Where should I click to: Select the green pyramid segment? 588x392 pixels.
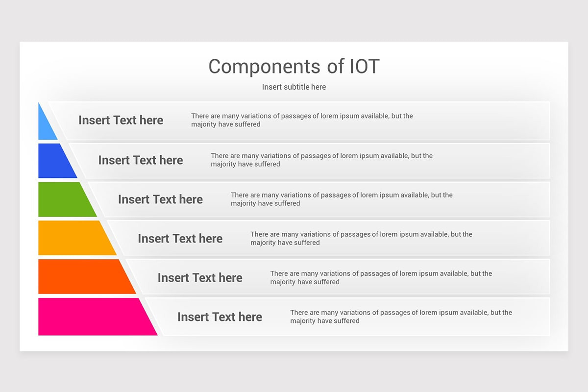[64, 199]
